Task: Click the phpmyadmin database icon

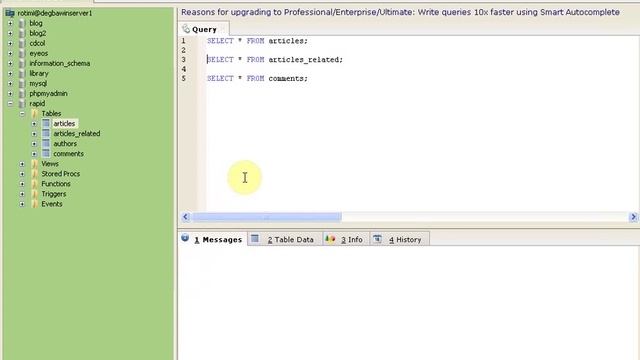Action: 22,93
